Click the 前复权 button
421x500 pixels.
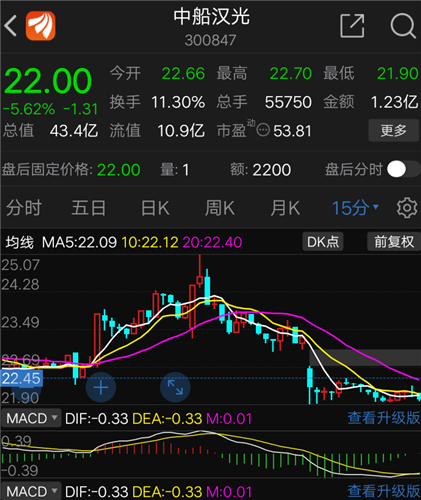(394, 242)
